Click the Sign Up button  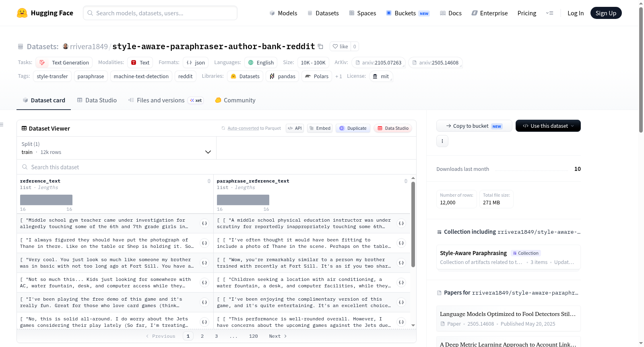(x=606, y=13)
